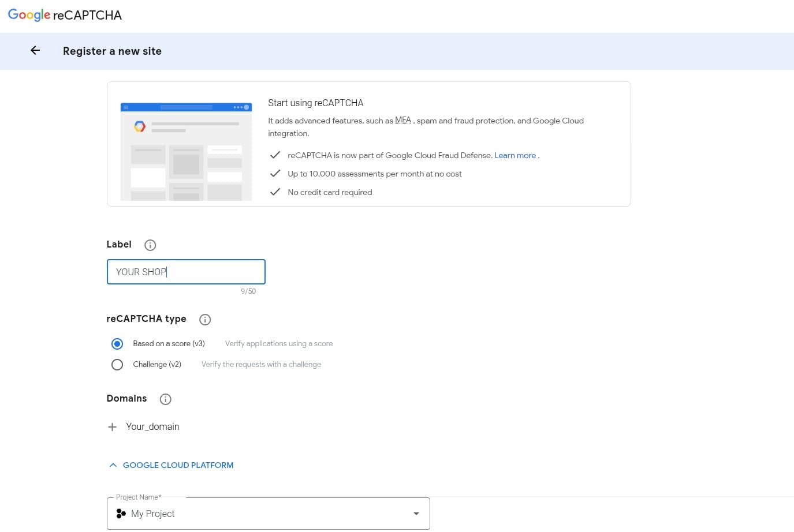Click the 'My Project' selected value

pyautogui.click(x=152, y=514)
